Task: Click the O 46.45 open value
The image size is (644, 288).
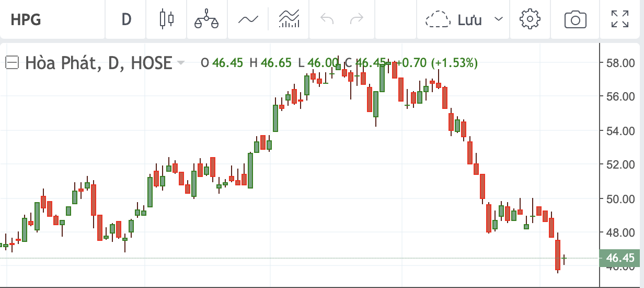Action: pos(222,63)
